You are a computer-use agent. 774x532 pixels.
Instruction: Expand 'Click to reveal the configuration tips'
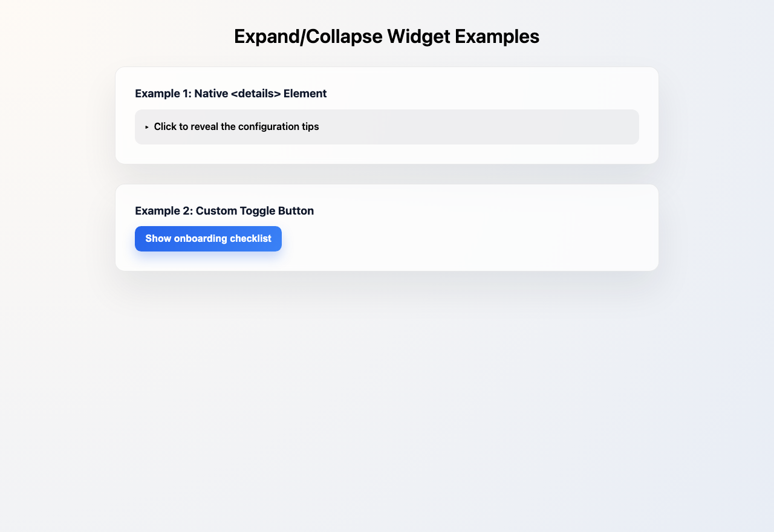click(x=236, y=127)
